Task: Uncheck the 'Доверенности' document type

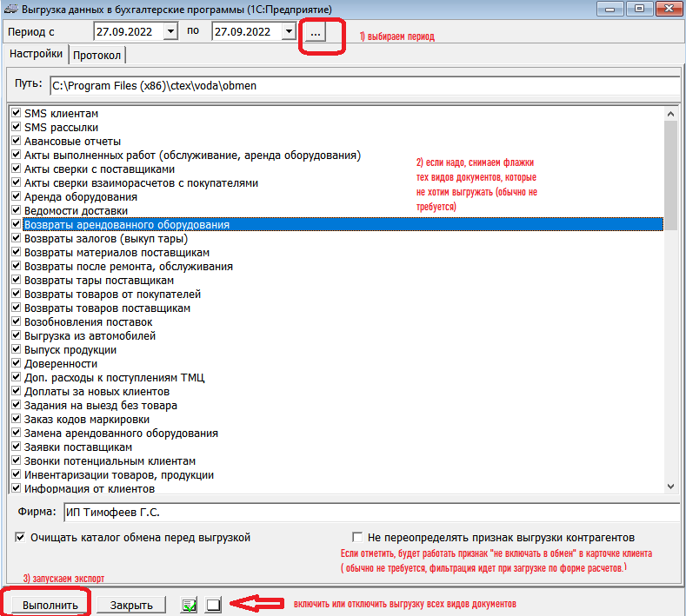Action: pos(17,364)
